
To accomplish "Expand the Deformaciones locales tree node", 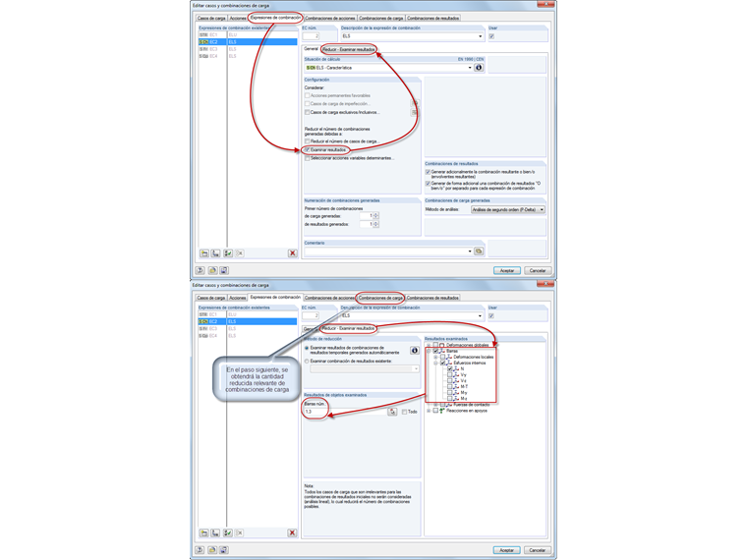I will [x=435, y=357].
